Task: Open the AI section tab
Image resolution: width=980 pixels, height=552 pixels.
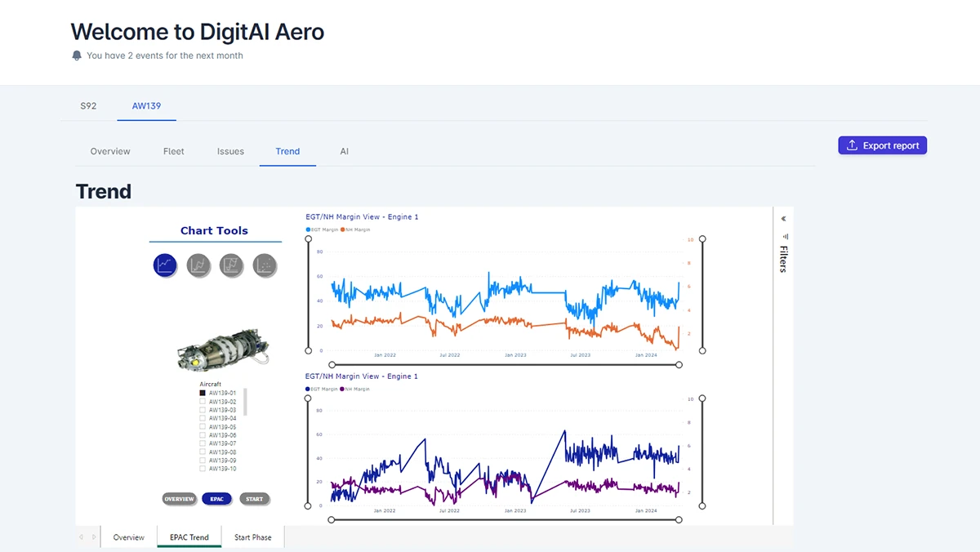Action: pyautogui.click(x=344, y=151)
